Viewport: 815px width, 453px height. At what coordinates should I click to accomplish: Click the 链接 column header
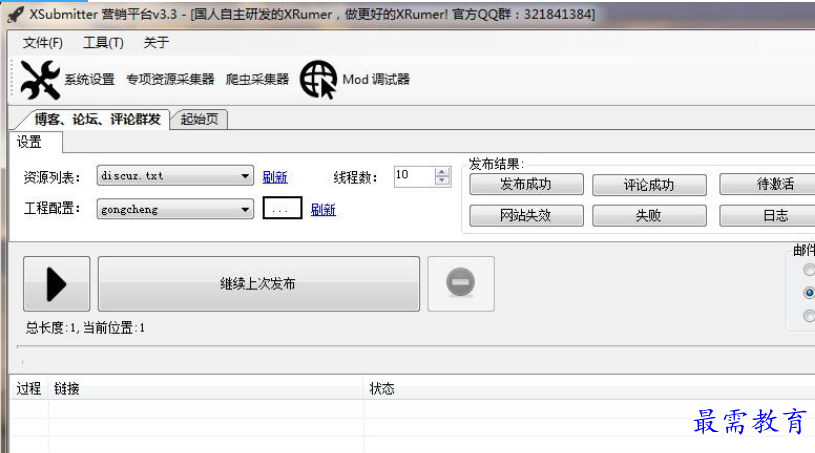(x=206, y=388)
